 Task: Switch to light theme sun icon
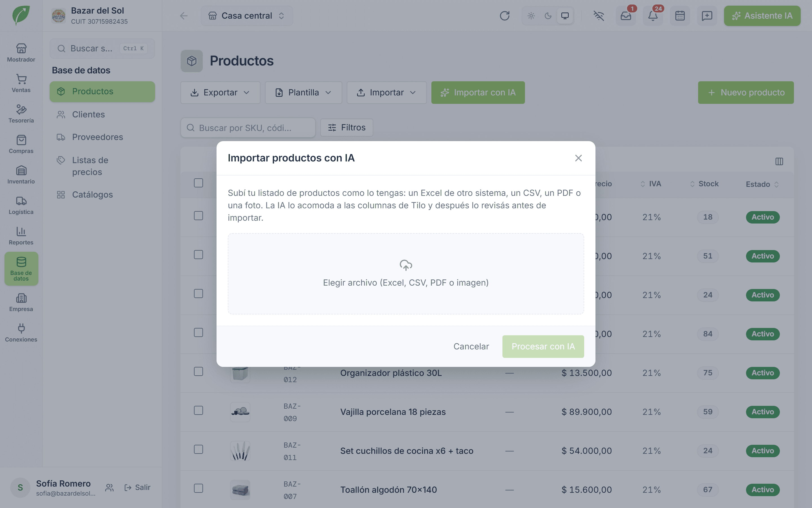point(531,16)
